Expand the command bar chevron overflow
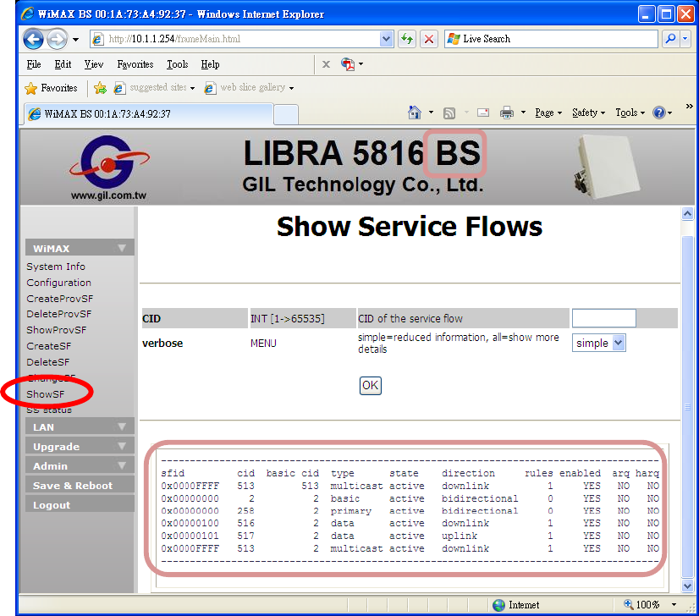This screenshot has width=699, height=616. [x=689, y=106]
